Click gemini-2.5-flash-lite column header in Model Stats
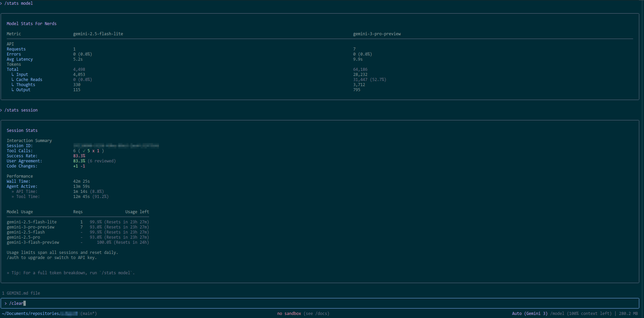 (x=98, y=34)
